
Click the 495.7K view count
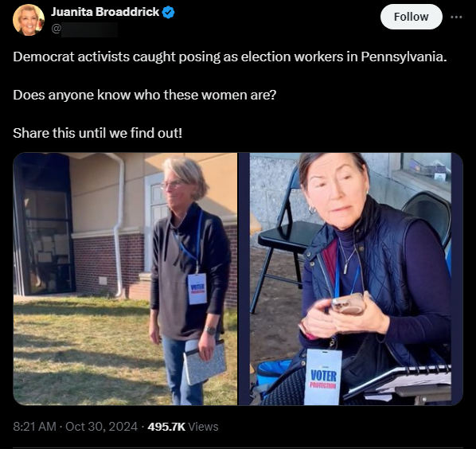(x=166, y=427)
